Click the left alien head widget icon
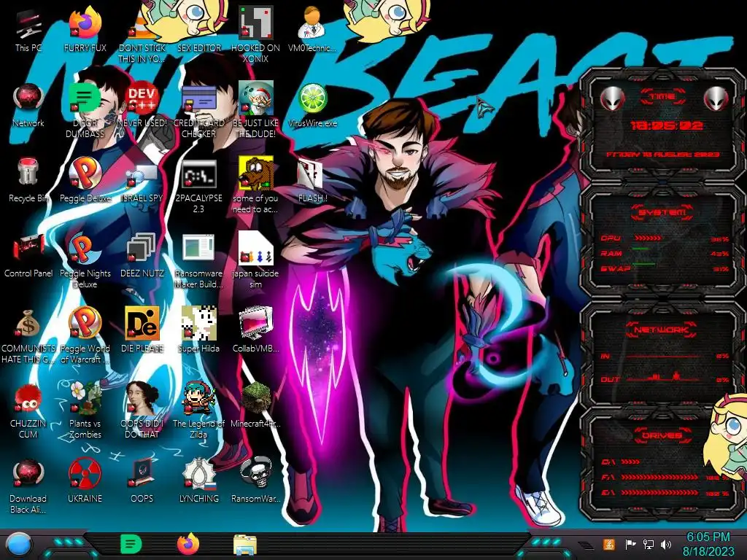747x560 pixels. click(x=612, y=98)
